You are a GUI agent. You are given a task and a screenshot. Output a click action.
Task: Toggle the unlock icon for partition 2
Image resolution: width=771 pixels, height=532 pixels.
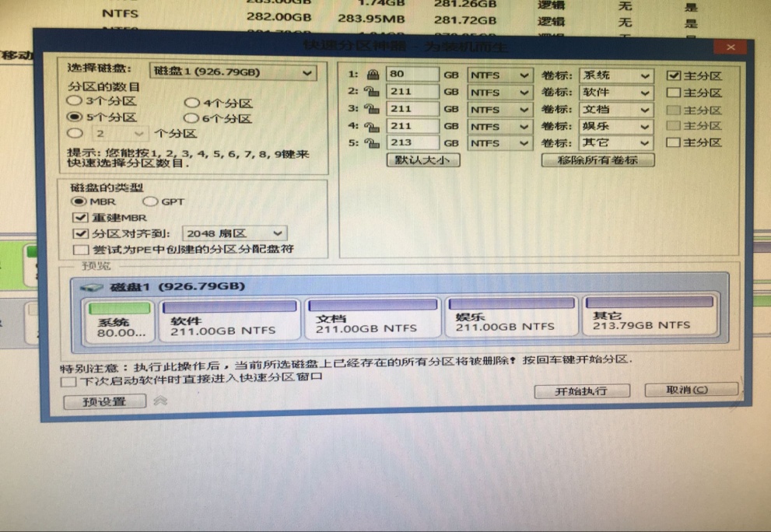coord(371,92)
